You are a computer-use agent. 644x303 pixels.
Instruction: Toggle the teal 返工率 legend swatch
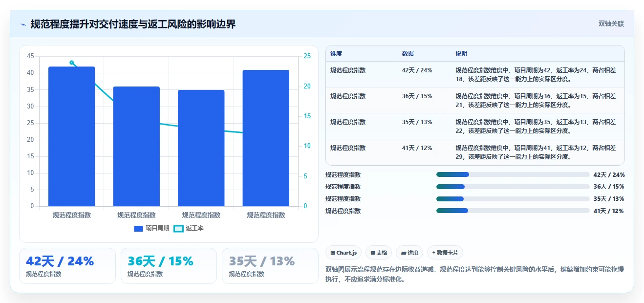179,228
